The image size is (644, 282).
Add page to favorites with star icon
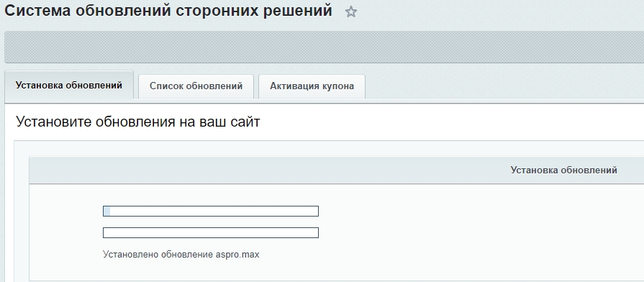pyautogui.click(x=350, y=12)
